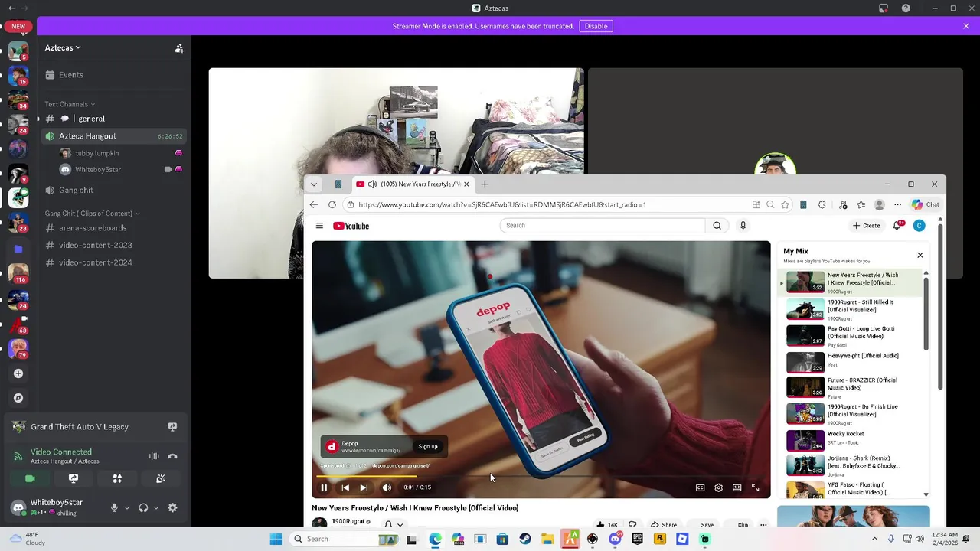Viewport: 980px width, 551px height.
Task: Open YouTube hamburger guide menu
Action: 319,226
